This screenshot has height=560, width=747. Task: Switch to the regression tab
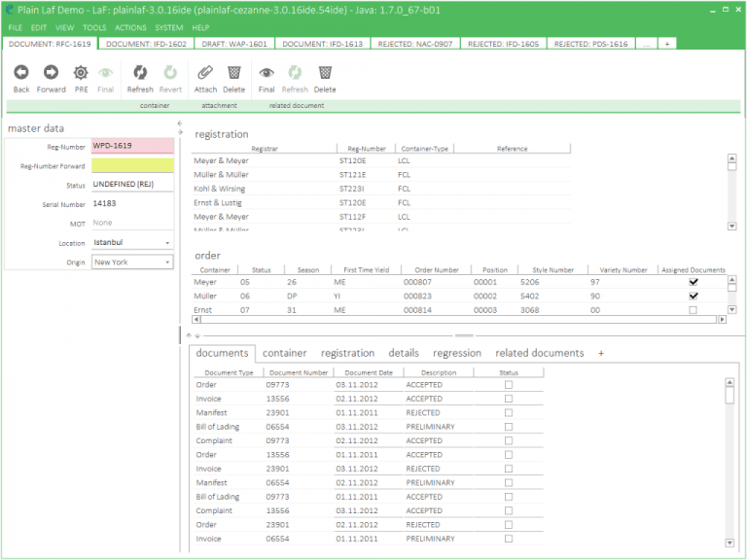click(x=457, y=353)
